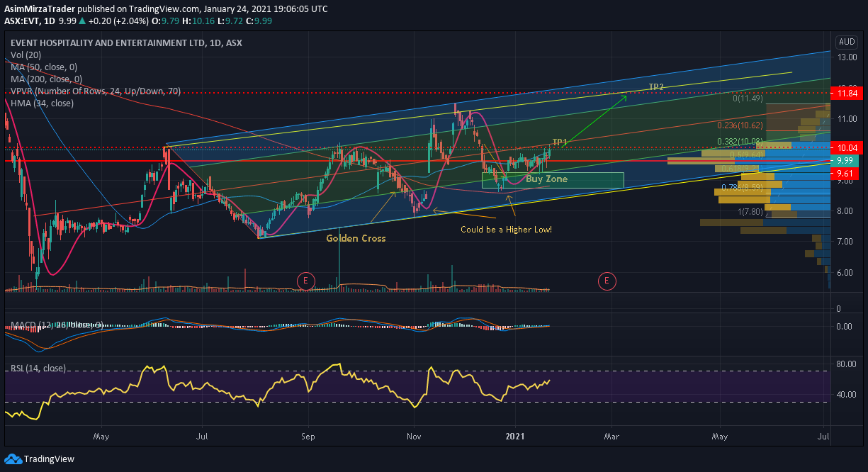Screen dimensions: 868x472
Task: Select the TP1 annotation text
Action: pyautogui.click(x=560, y=143)
